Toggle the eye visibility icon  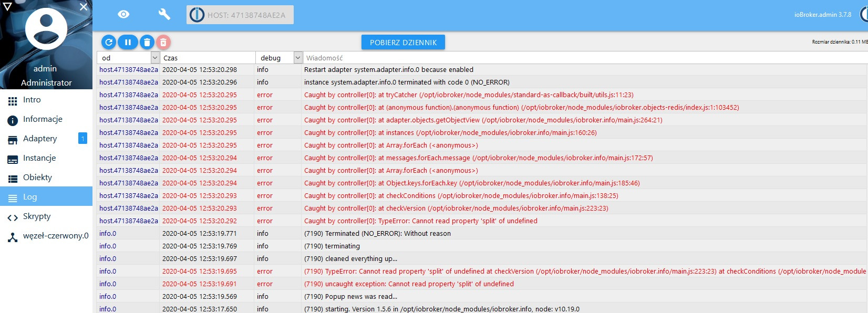123,14
